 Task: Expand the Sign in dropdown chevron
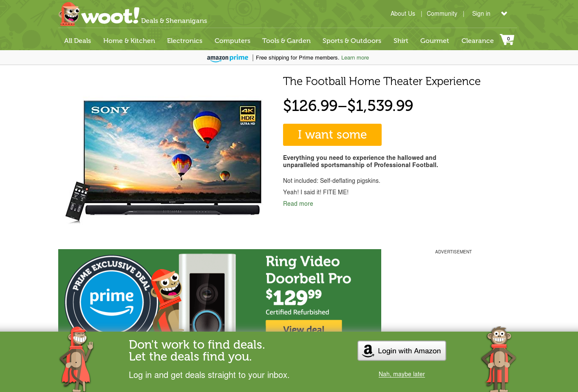pyautogui.click(x=504, y=14)
